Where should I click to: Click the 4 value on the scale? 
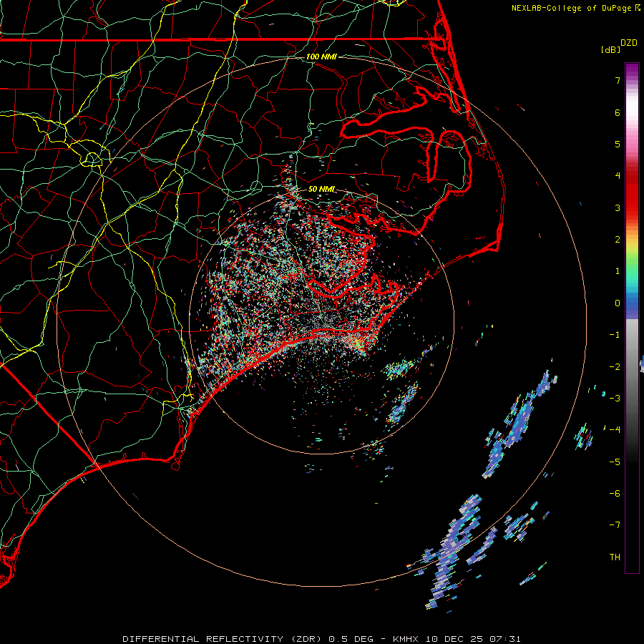click(x=618, y=176)
